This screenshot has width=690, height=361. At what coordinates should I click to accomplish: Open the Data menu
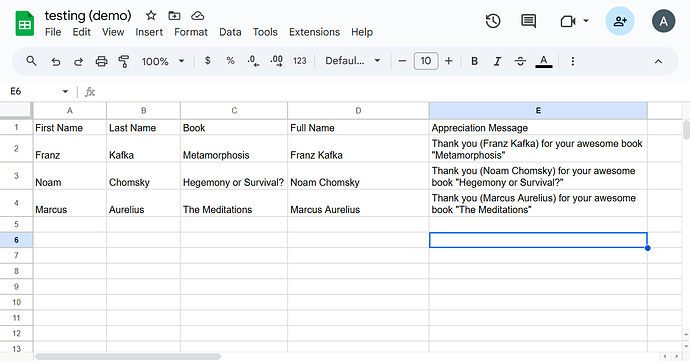point(230,32)
